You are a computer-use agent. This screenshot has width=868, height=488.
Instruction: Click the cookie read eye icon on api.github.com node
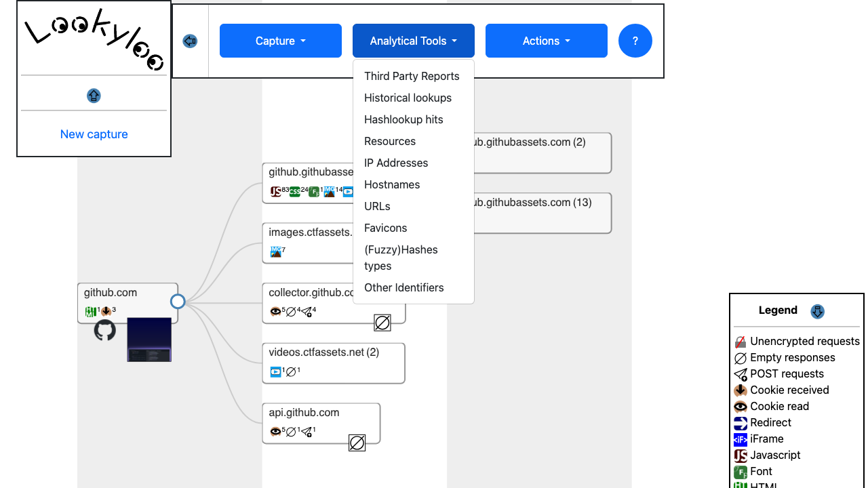click(275, 432)
